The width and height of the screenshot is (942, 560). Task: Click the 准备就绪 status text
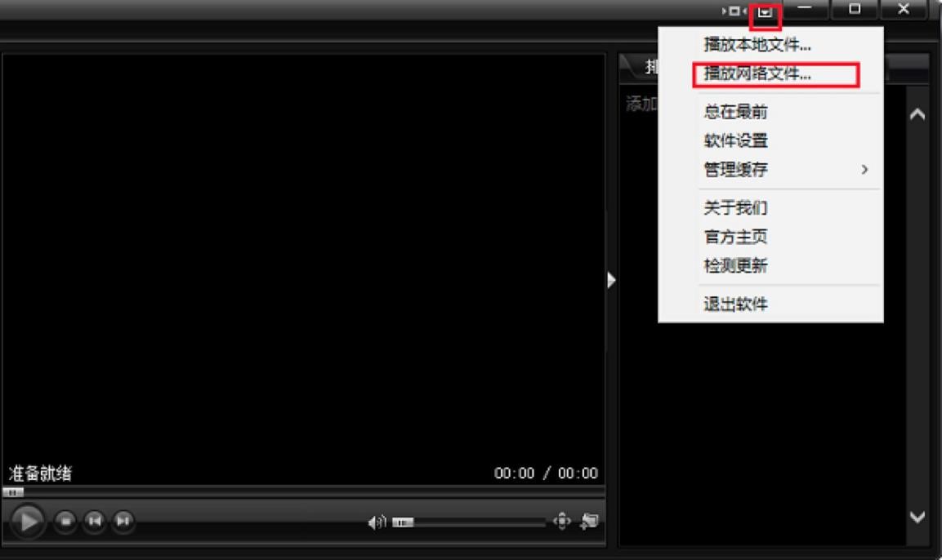coord(40,473)
